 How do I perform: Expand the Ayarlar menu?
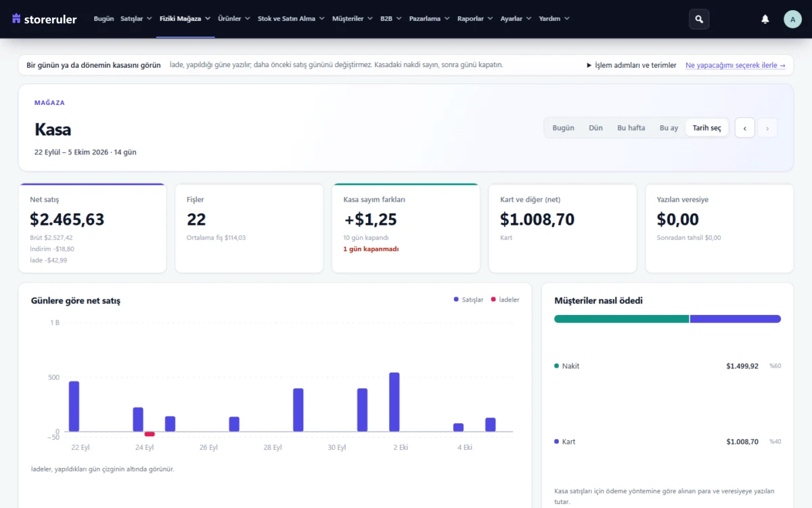[516, 19]
